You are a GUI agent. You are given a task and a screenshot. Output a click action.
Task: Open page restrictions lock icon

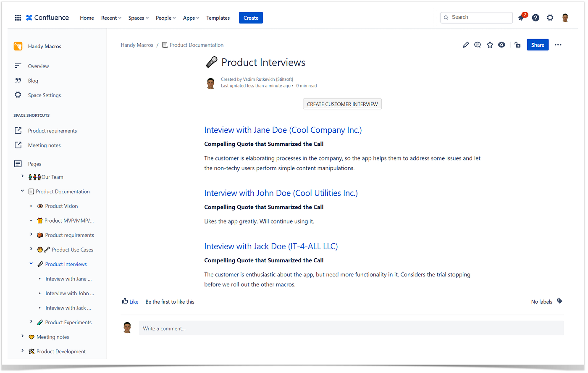[517, 45]
